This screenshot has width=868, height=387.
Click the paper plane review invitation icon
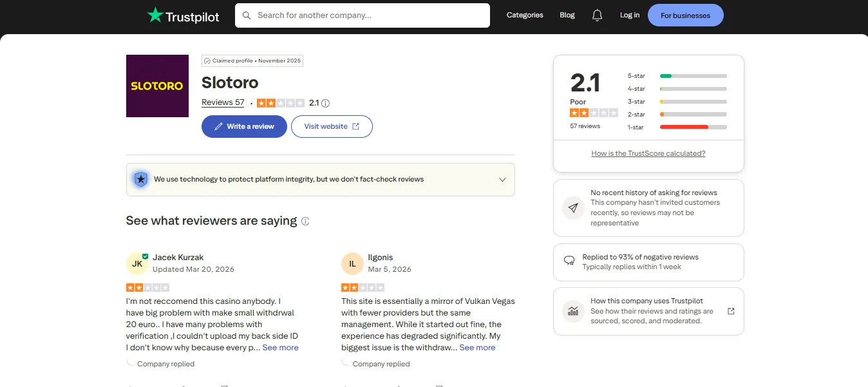click(x=573, y=208)
